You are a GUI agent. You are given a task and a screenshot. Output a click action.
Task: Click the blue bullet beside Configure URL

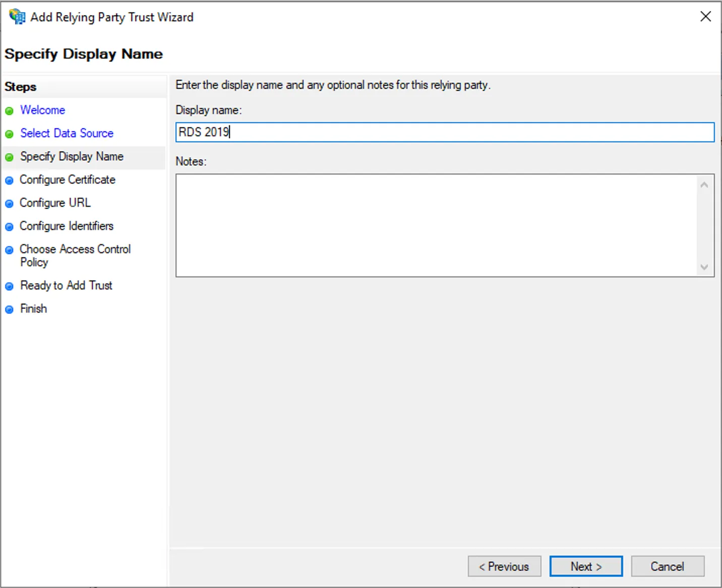pyautogui.click(x=9, y=204)
